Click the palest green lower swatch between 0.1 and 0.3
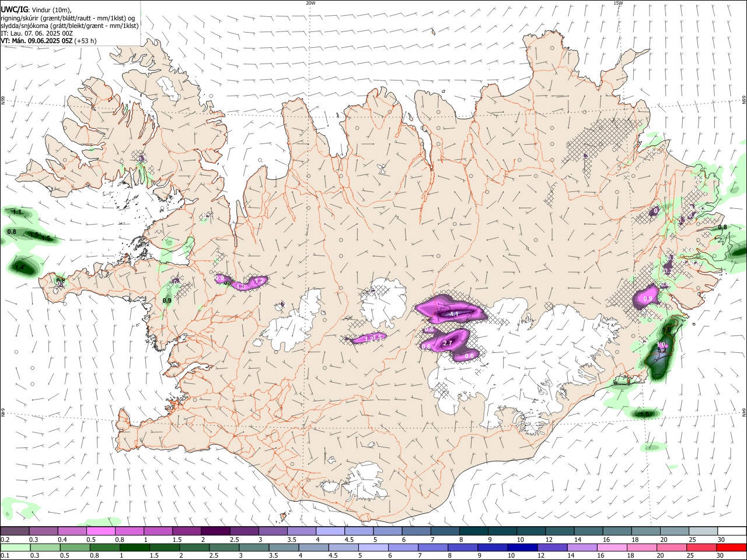 [x=16, y=547]
